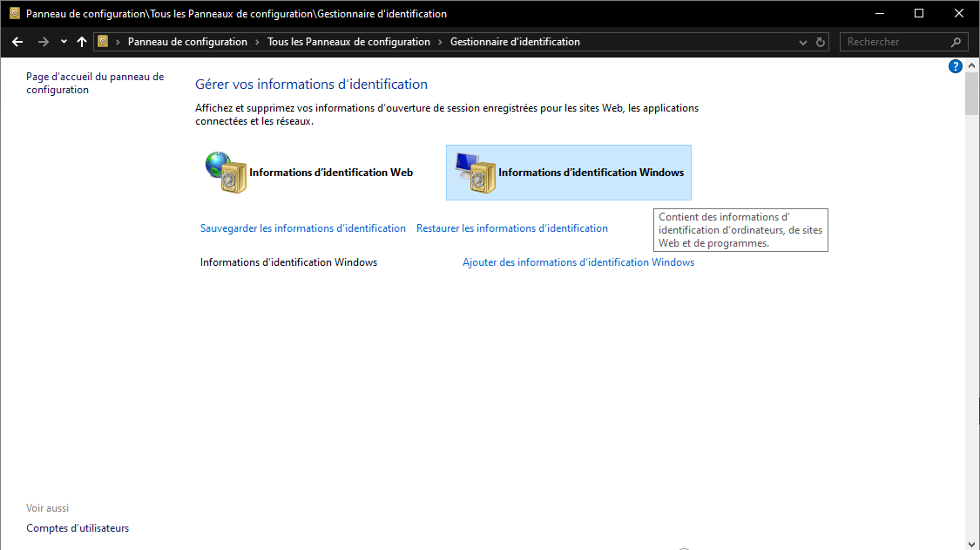This screenshot has width=980, height=550.
Task: Select Informations d'identification Windows tile
Action: pyautogui.click(x=591, y=173)
